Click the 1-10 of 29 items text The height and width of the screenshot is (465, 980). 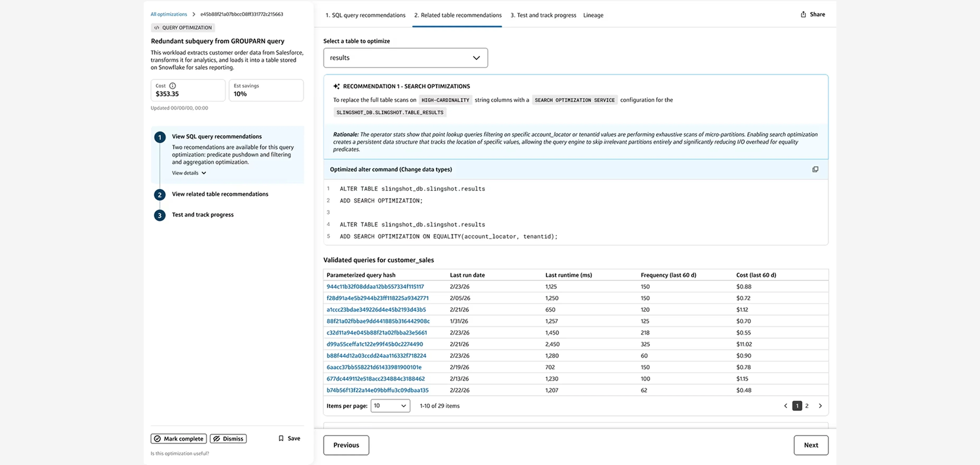(x=439, y=406)
